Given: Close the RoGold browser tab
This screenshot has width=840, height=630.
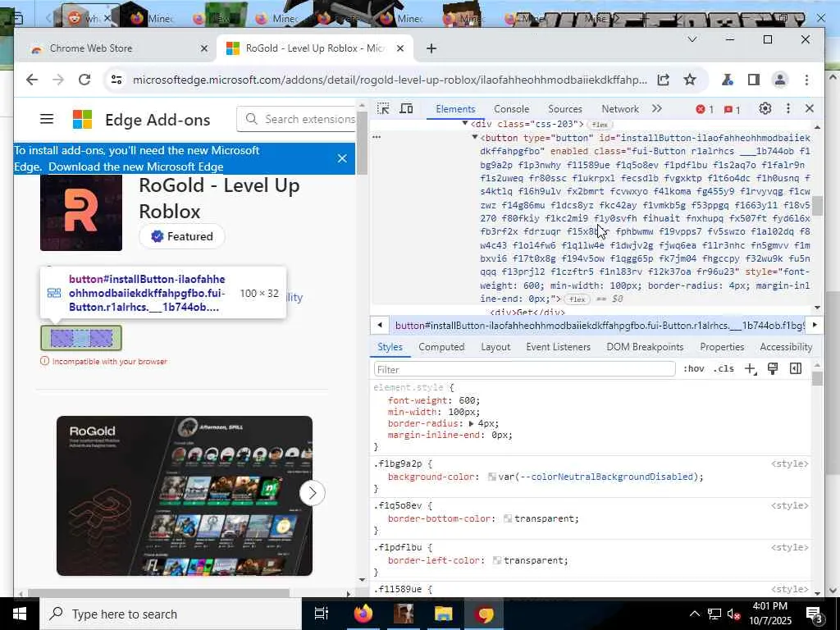Looking at the screenshot, I should coord(400,48).
